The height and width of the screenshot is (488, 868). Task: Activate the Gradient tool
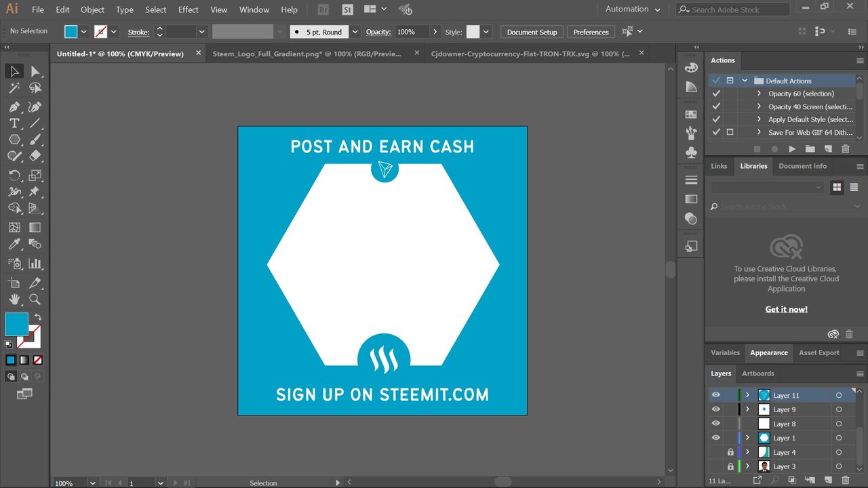pos(35,228)
